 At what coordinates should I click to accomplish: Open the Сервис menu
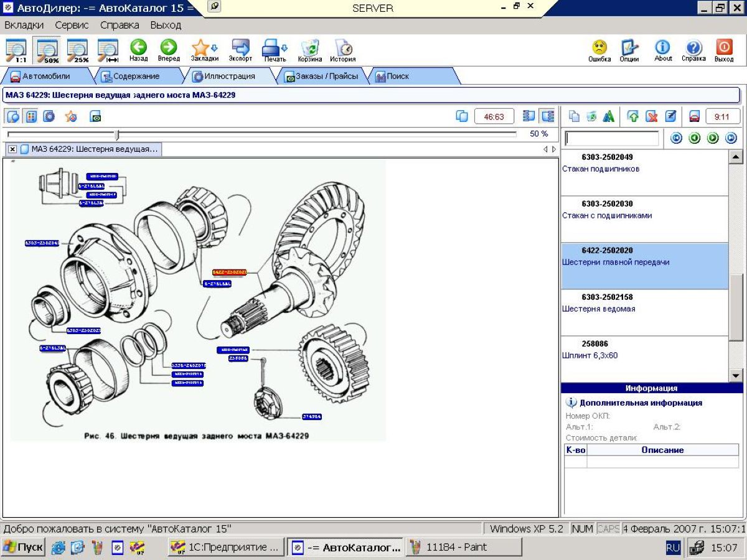pyautogui.click(x=72, y=26)
